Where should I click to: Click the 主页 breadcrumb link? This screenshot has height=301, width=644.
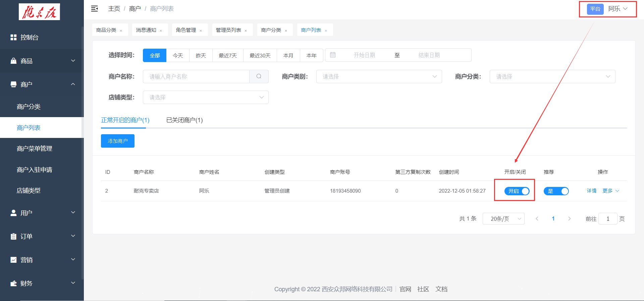(x=114, y=9)
